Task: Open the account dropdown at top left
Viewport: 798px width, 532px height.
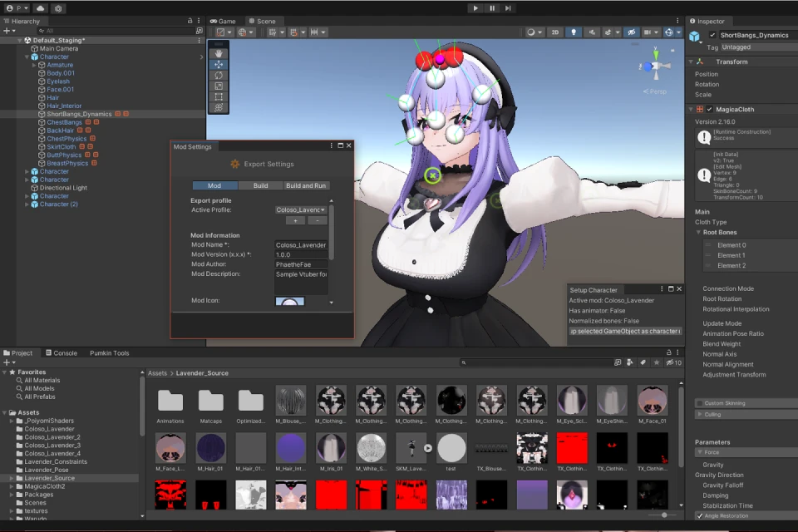Action: click(x=17, y=8)
